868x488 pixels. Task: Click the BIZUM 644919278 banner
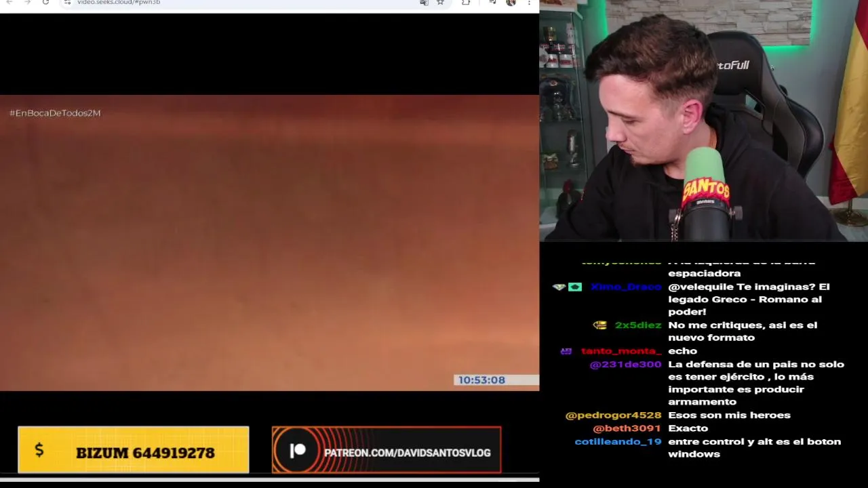point(134,450)
